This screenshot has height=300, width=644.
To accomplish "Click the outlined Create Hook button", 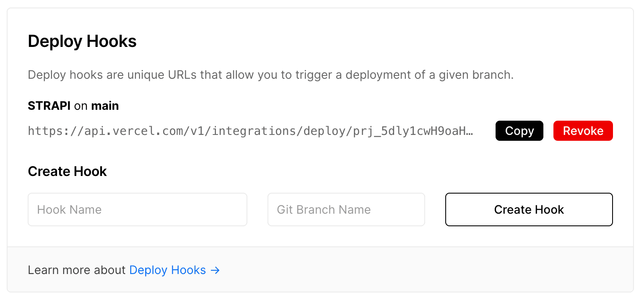I will click(529, 209).
